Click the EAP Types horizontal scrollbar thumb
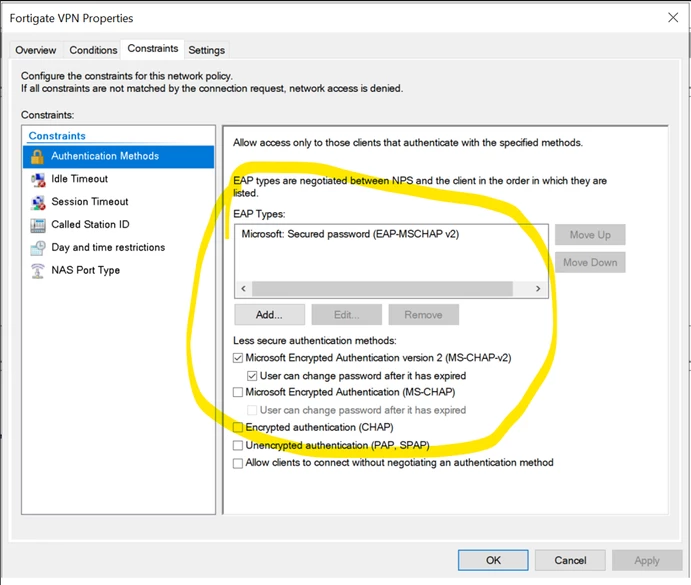 [x=382, y=289]
